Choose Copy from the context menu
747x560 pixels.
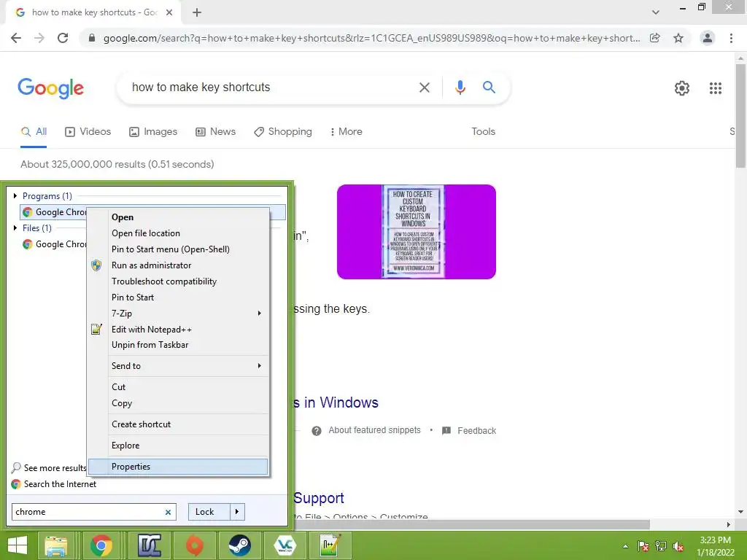click(x=178, y=402)
